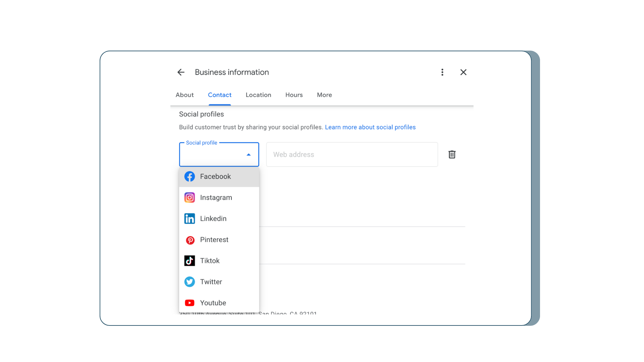Click the LinkedIn logo icon
This screenshot has width=644, height=362.
coord(190,219)
